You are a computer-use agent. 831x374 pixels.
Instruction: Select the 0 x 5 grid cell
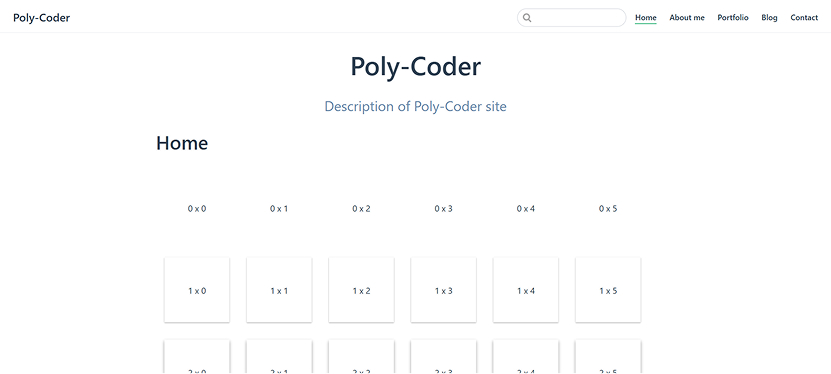pos(608,209)
